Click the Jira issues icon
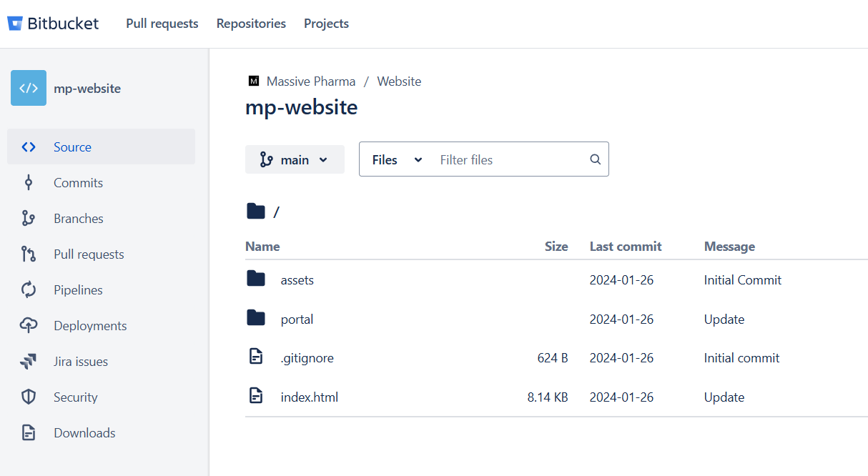 point(29,362)
